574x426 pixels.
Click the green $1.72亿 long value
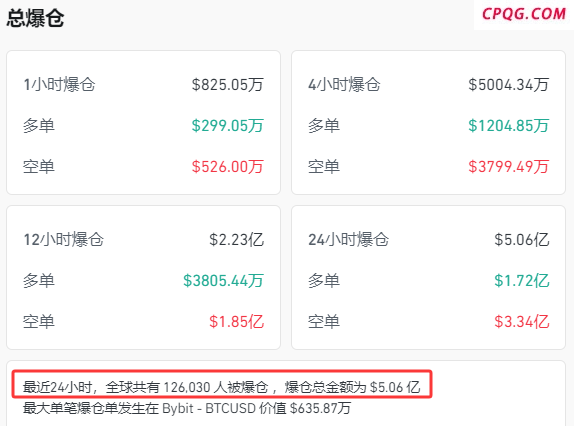click(x=522, y=281)
